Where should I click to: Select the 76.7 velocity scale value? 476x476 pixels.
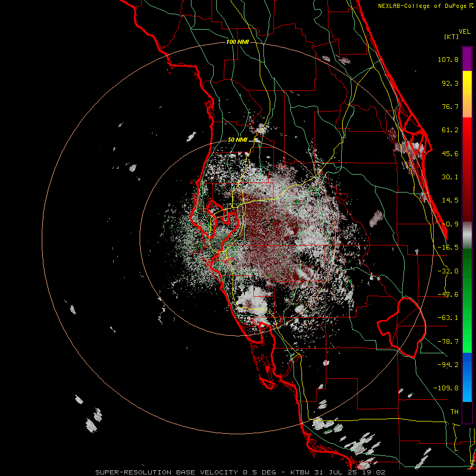coord(450,106)
